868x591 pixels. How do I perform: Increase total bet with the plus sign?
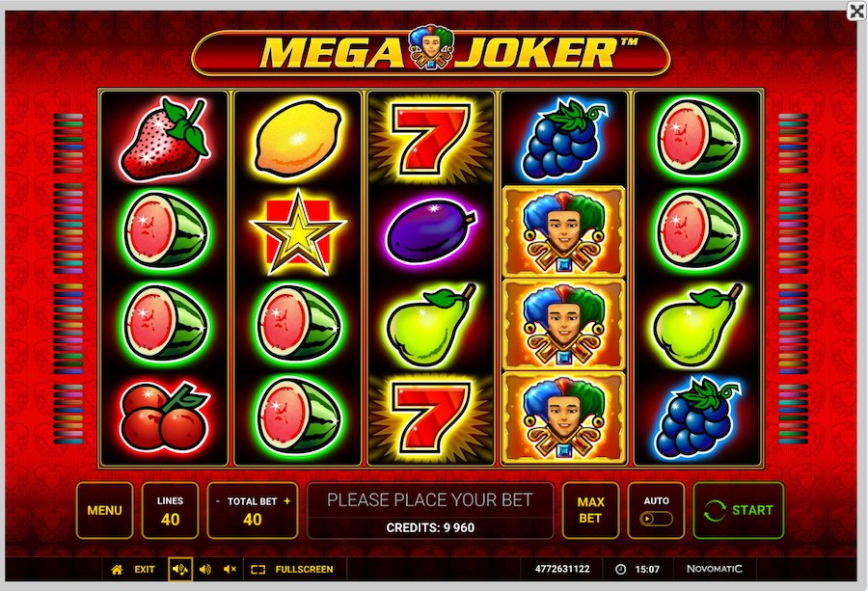point(286,500)
